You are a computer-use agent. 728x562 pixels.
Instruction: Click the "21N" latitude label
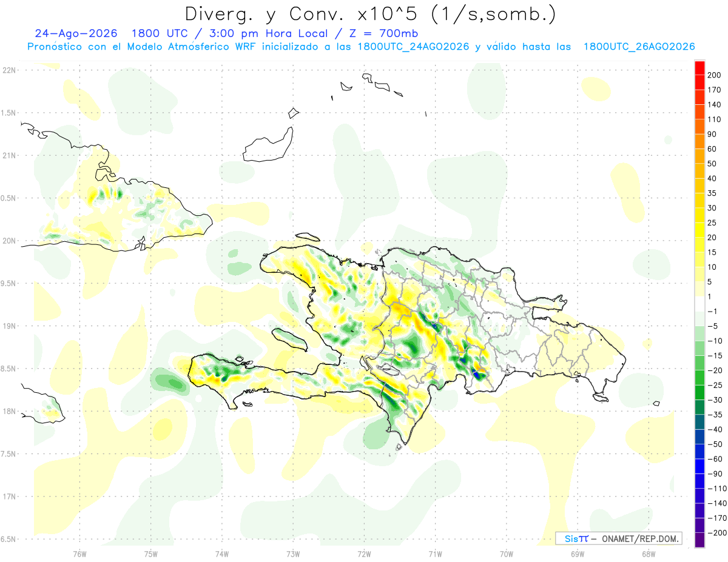click(x=9, y=155)
